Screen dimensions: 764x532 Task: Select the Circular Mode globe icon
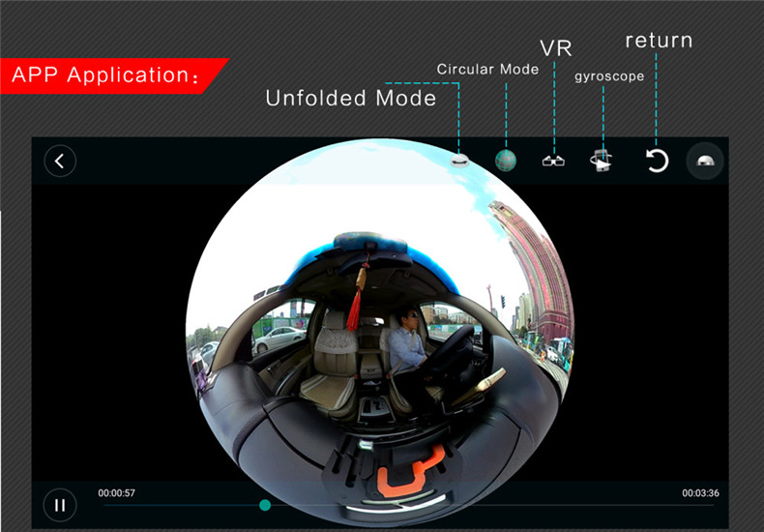tap(506, 161)
